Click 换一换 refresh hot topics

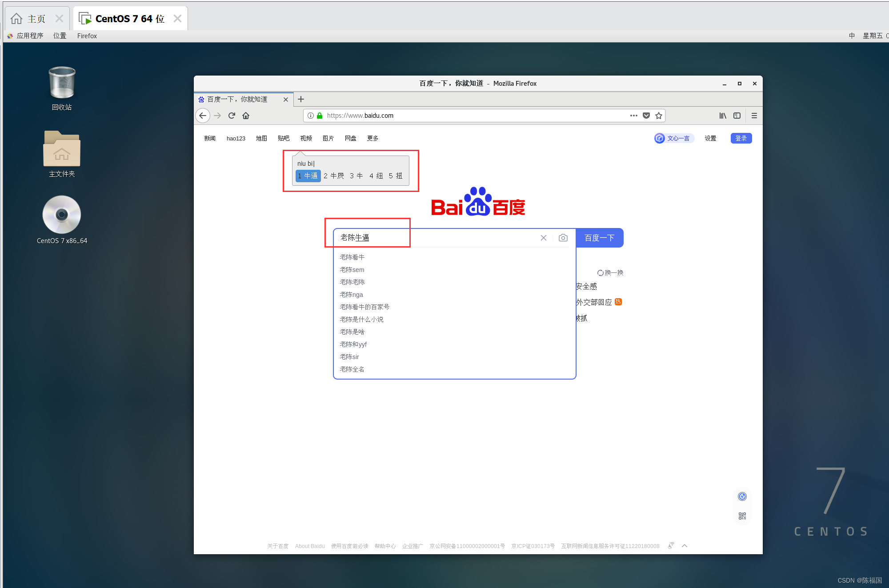click(x=611, y=272)
